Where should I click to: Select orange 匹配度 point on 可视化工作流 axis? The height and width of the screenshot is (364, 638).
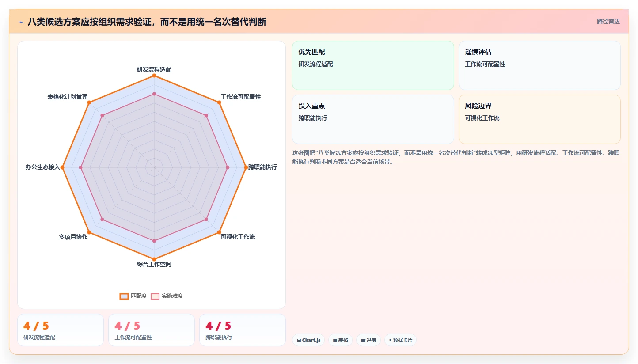pos(219,232)
